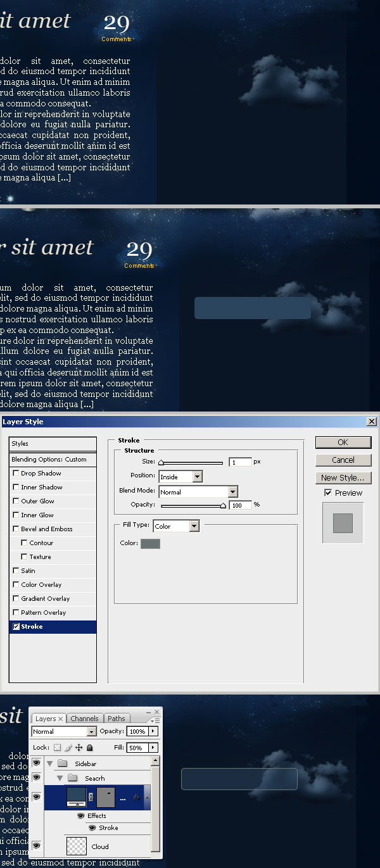Collapse the layer effects list arrow
Screen dimensions: 380x868
pos(148,797)
